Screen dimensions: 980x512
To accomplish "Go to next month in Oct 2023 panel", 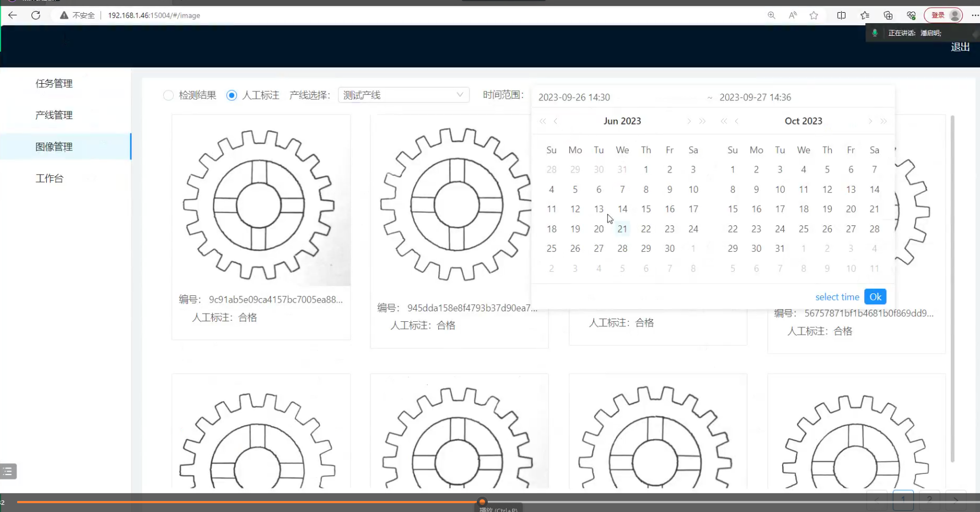I will pos(870,121).
